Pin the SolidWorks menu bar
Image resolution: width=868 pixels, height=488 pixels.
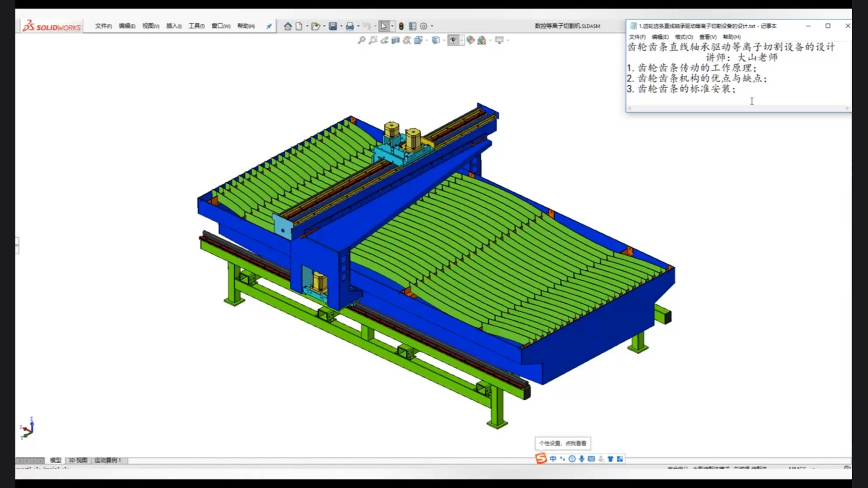[269, 26]
